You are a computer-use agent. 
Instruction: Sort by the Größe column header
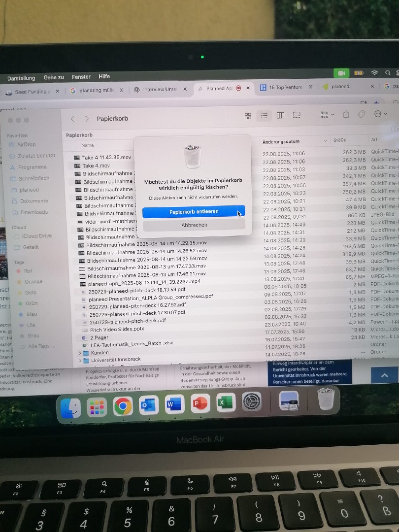point(339,140)
